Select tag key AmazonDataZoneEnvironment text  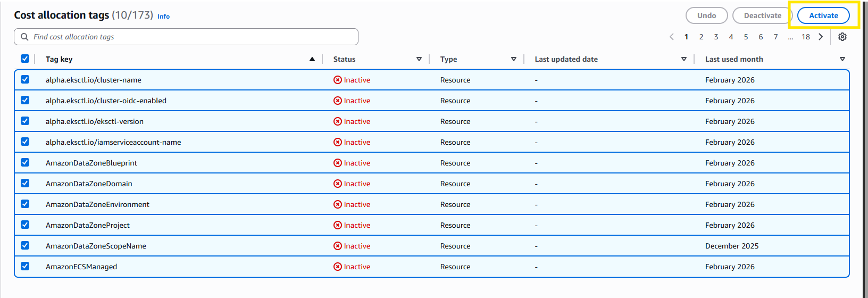tap(97, 204)
